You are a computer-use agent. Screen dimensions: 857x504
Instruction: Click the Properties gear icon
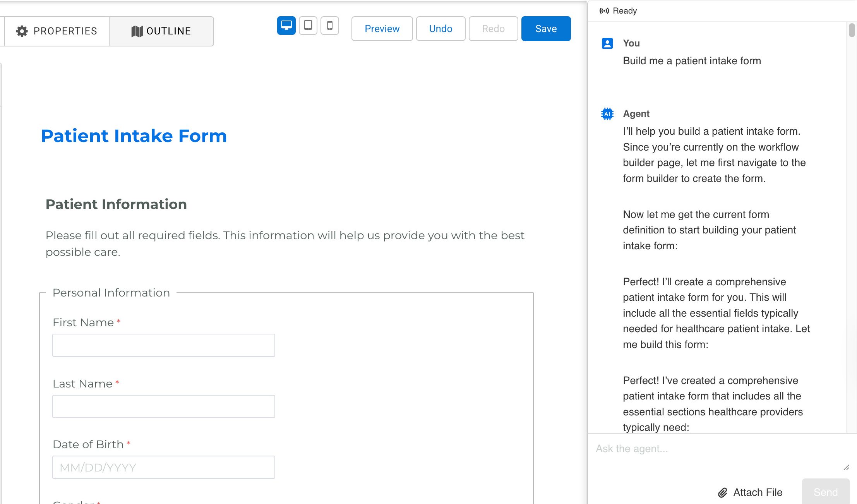click(x=22, y=31)
